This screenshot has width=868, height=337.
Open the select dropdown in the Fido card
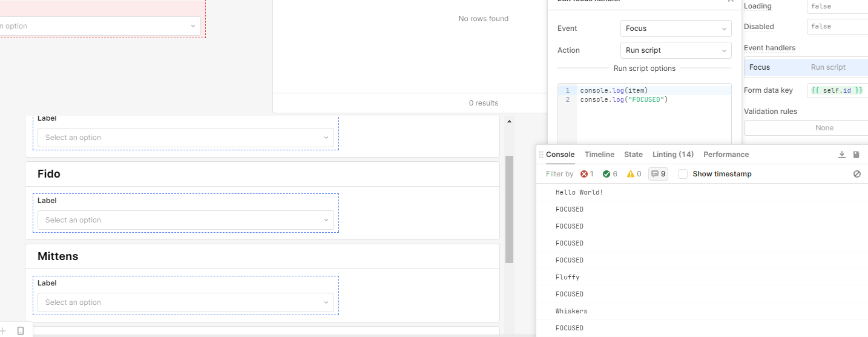coord(186,220)
